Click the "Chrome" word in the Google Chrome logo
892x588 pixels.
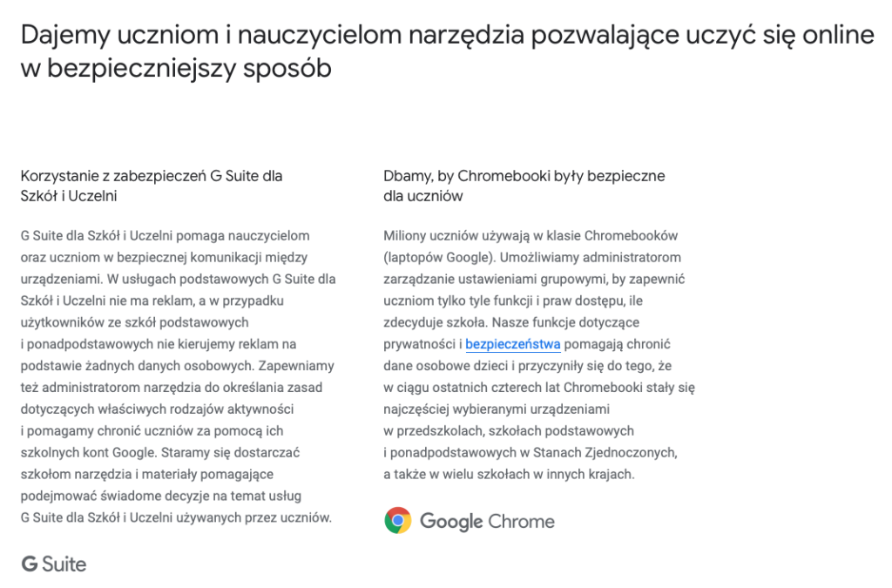coord(522,522)
